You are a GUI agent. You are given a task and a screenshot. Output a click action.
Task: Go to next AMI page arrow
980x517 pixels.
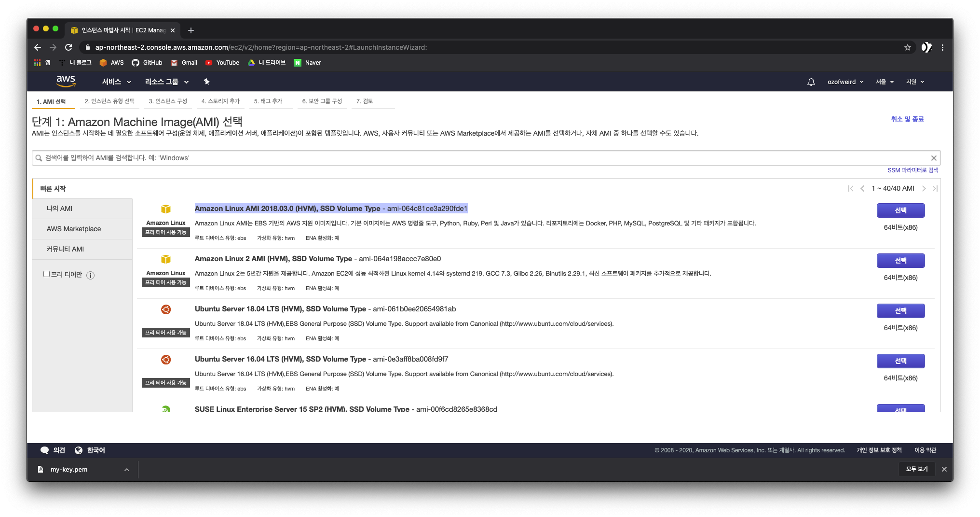tap(924, 189)
